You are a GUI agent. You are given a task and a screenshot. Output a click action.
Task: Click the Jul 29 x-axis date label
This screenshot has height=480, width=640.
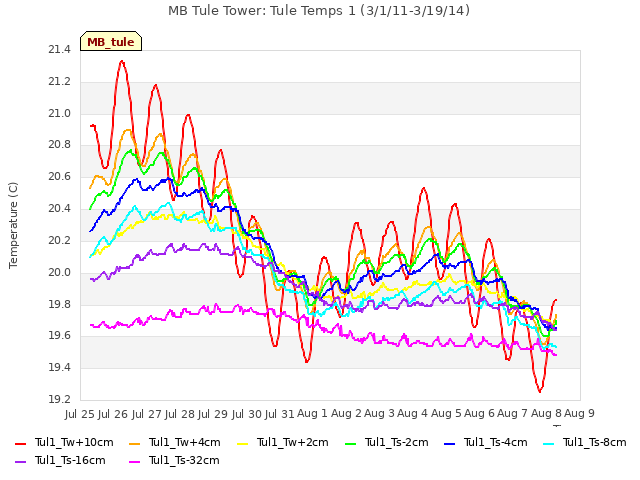tap(213, 414)
